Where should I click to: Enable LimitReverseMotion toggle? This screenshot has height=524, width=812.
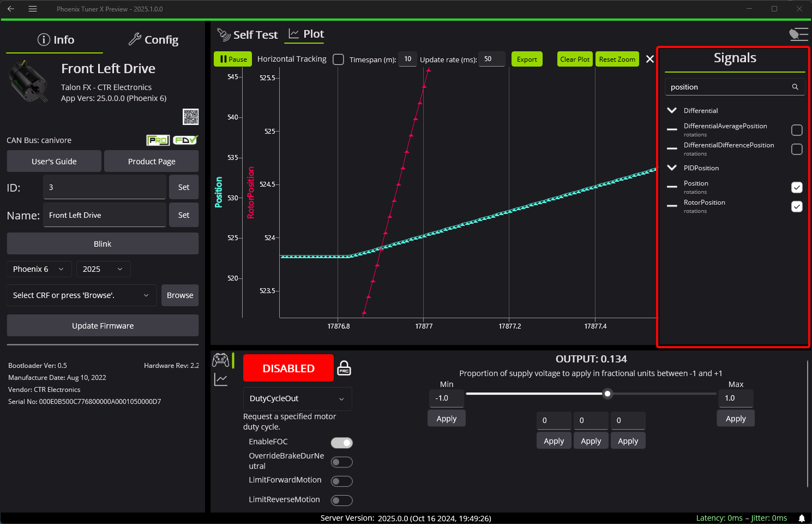click(x=342, y=501)
